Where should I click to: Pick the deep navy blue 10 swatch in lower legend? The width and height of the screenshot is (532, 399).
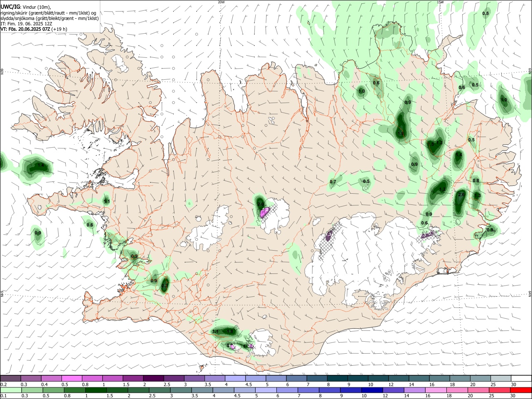(372, 390)
